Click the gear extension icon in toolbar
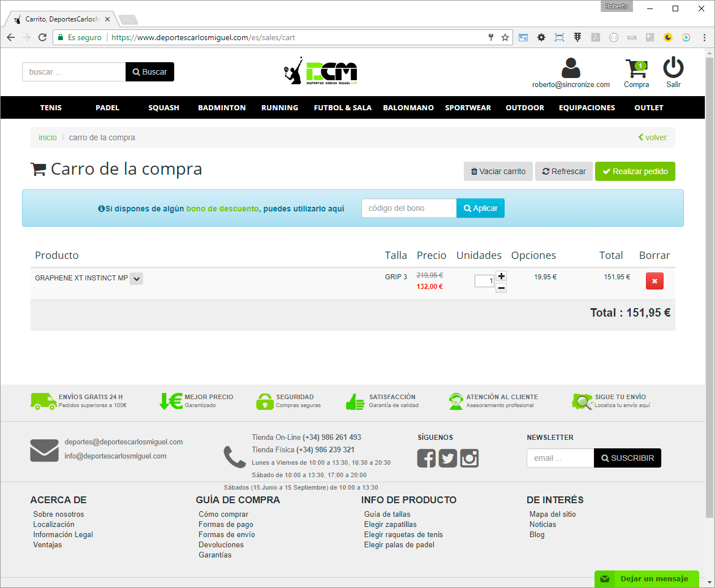715x588 pixels. [541, 37]
